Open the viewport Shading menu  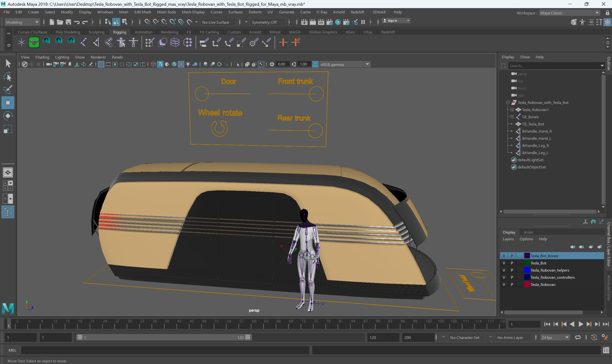click(42, 57)
